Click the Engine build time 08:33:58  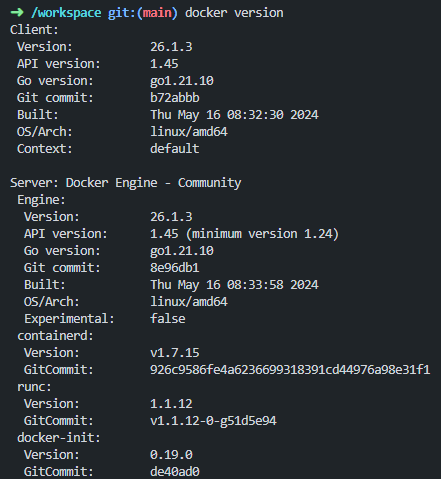point(255,285)
